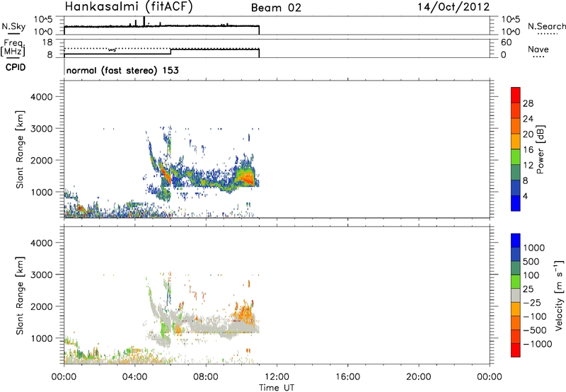Click the 12 label on power colorbar
Image resolution: width=566 pixels, height=392 pixels.
(x=528, y=166)
